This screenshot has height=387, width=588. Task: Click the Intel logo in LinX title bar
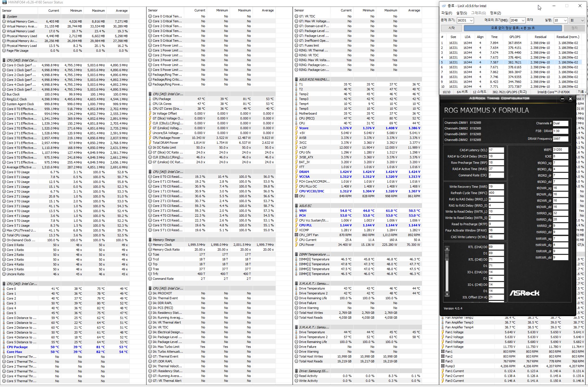coord(444,6)
